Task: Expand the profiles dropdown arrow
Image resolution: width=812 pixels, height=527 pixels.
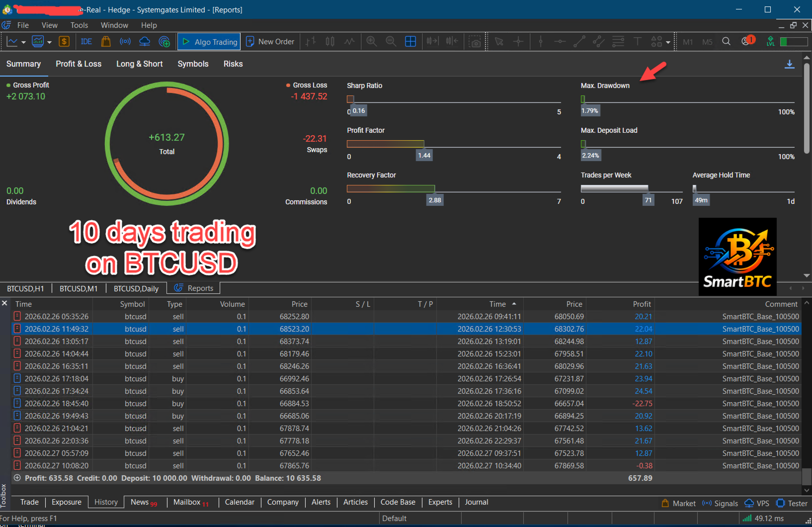Action: (49, 42)
